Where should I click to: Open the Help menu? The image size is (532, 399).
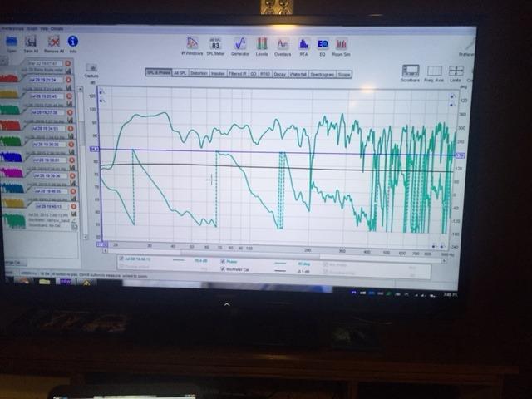[44, 29]
